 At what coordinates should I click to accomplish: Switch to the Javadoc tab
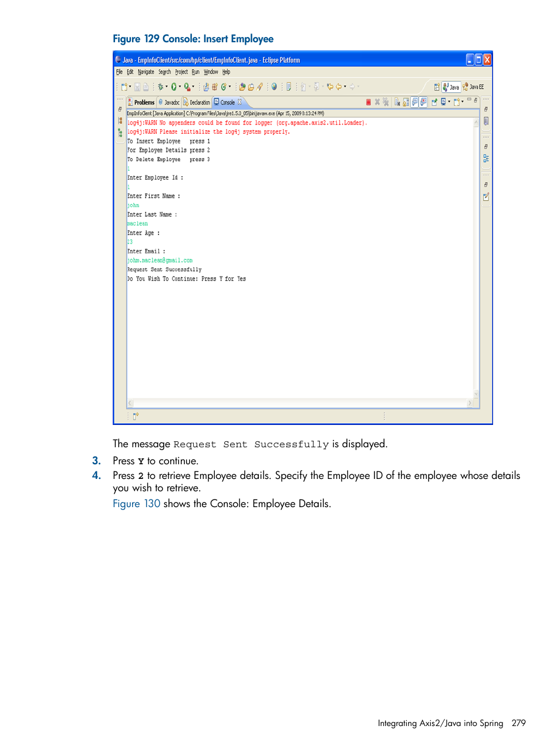click(x=169, y=102)
